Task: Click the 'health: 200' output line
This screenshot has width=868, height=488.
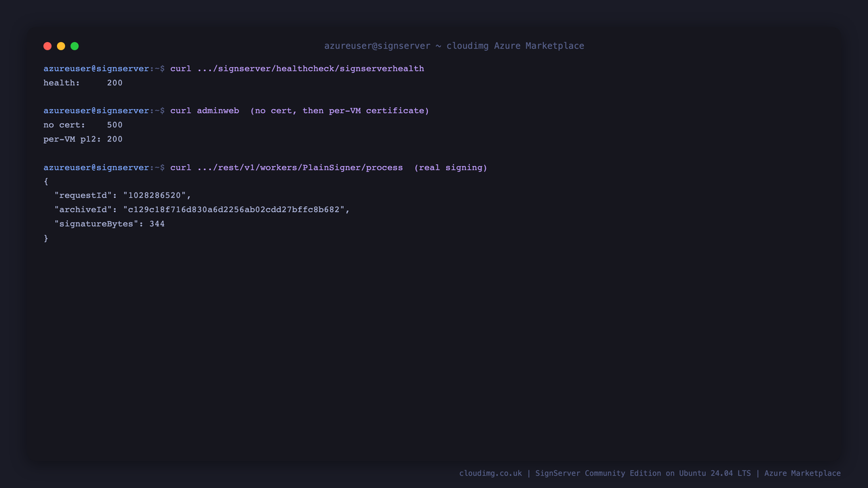Action: coord(83,83)
